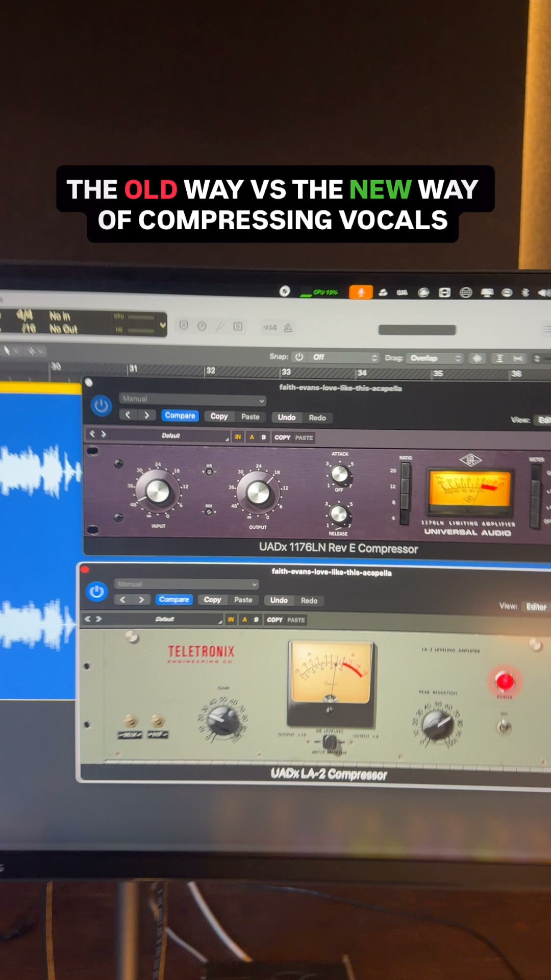Toggle the Snap power button in Logic
The width and height of the screenshot is (551, 980).
point(299,357)
